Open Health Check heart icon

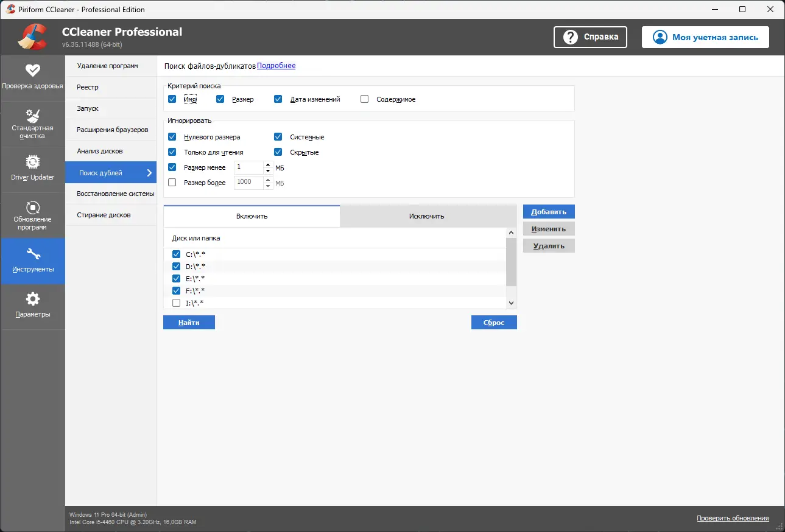pyautogui.click(x=32, y=70)
